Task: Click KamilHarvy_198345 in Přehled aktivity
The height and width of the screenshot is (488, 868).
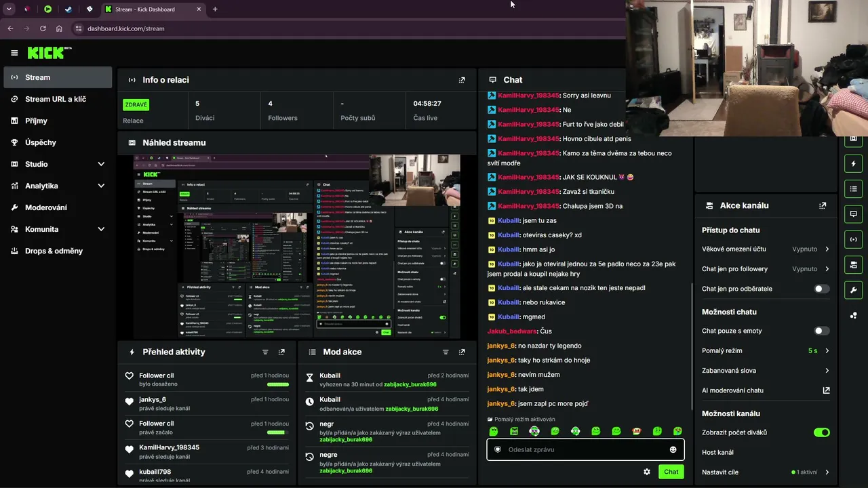Action: 169,447
